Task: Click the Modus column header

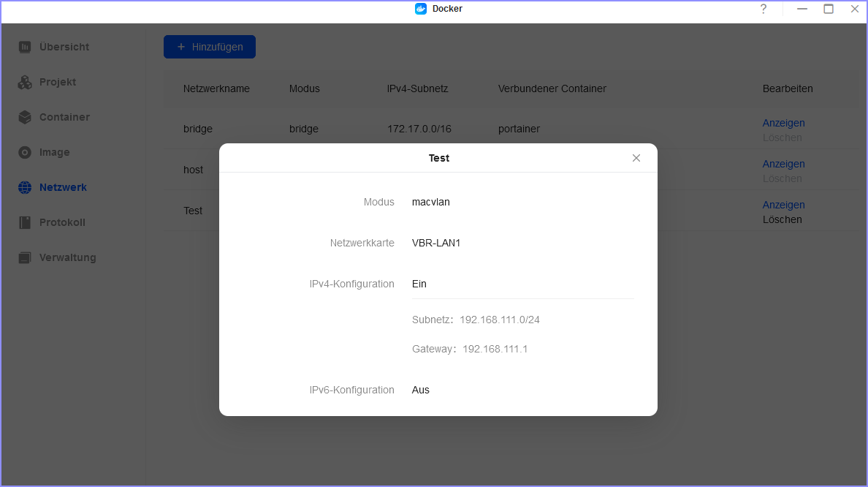Action: (305, 88)
